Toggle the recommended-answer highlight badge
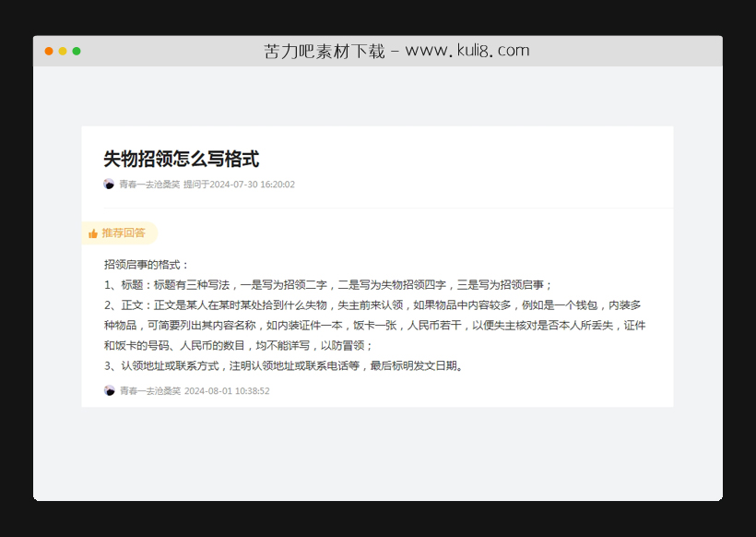Viewport: 756px width, 537px height. click(121, 233)
